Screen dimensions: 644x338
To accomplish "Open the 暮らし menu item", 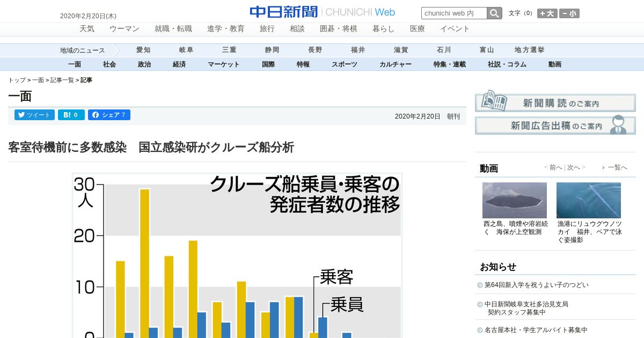I will click(x=384, y=29).
